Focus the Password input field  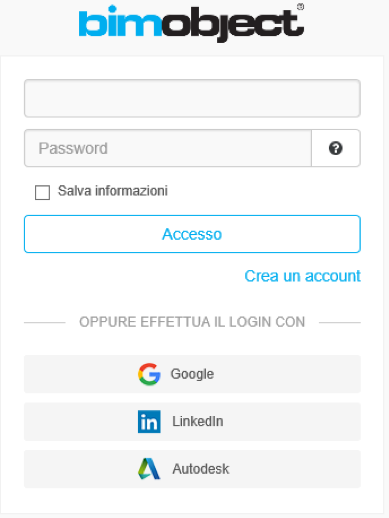(x=168, y=148)
